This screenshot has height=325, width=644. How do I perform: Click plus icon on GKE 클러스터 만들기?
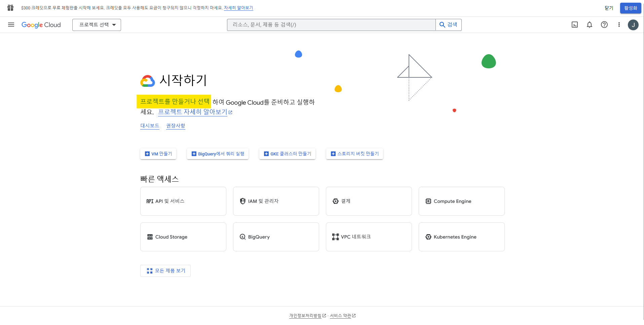pyautogui.click(x=266, y=154)
